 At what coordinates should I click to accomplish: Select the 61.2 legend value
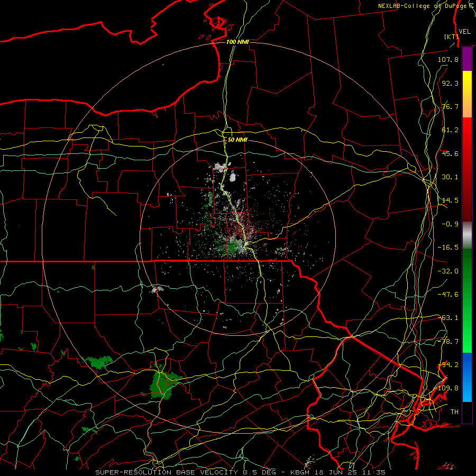450,130
